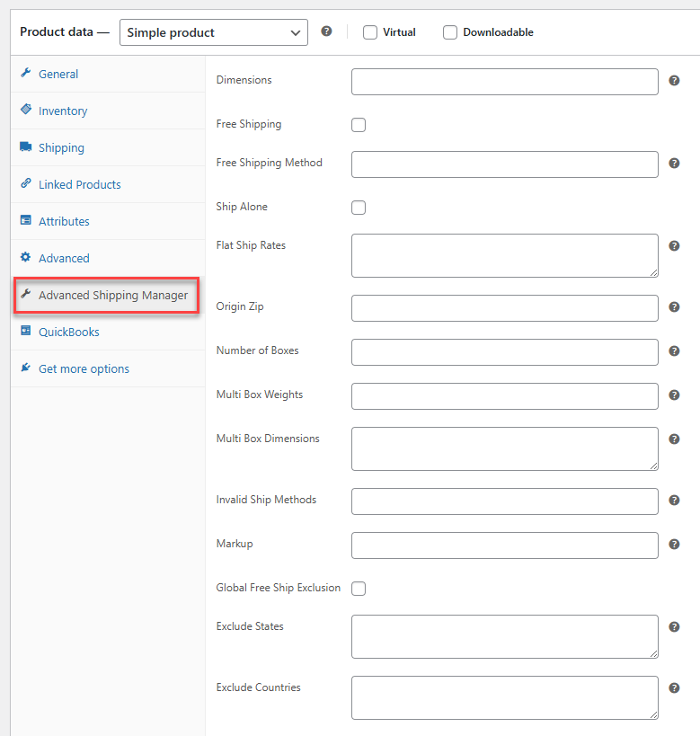Screen dimensions: 700x736
Task: Open the Advanced tab
Action: [108, 258]
